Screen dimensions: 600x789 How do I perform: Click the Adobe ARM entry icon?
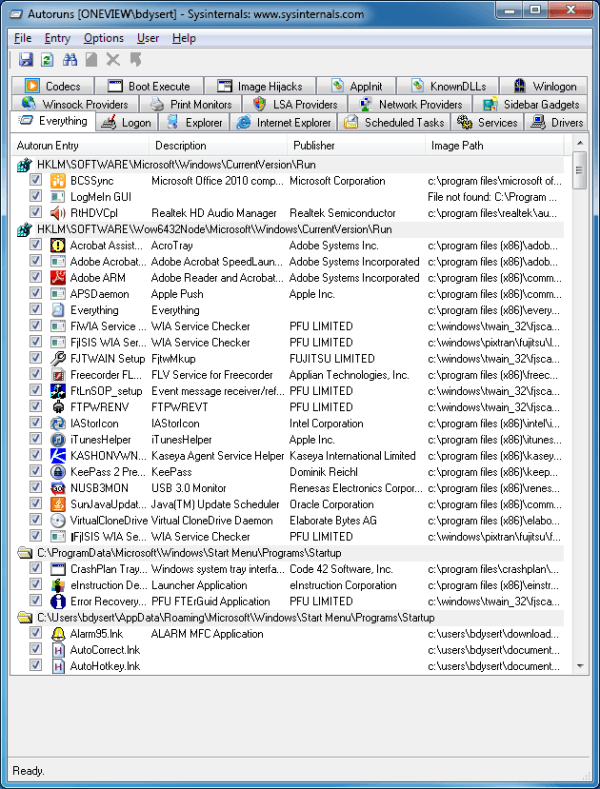58,278
